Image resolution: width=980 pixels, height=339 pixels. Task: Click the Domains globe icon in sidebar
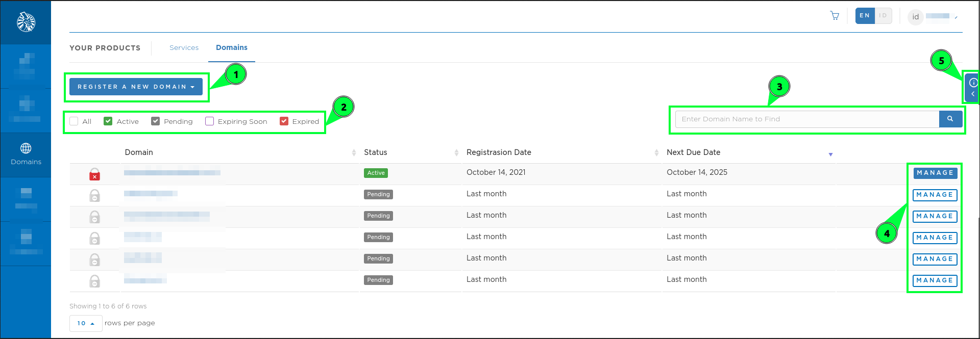26,148
